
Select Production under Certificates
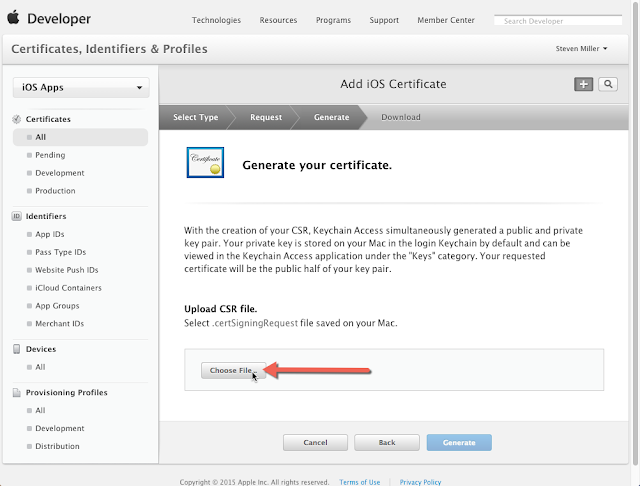55,191
